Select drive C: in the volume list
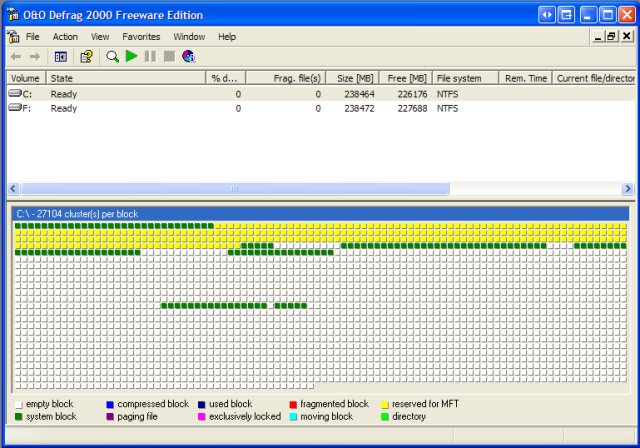The height and width of the screenshot is (448, 640). click(27, 94)
